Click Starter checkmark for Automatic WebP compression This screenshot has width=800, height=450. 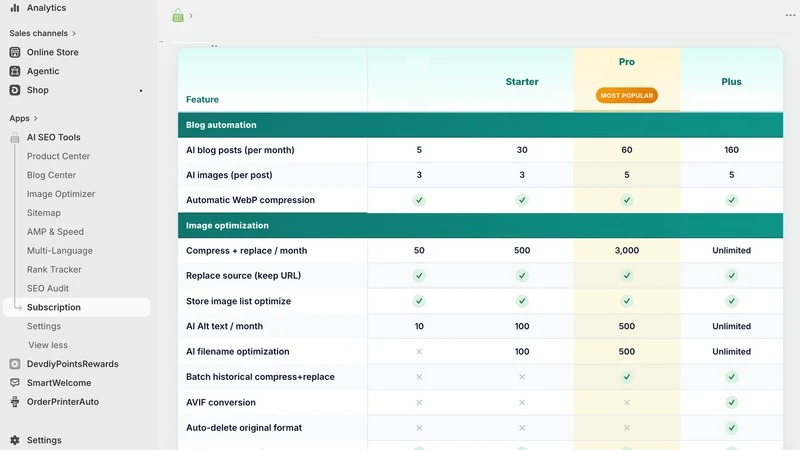click(521, 200)
